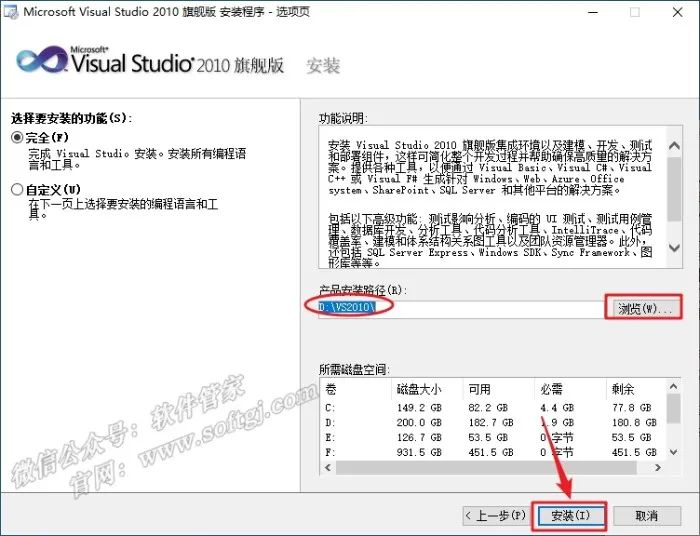This screenshot has width=700, height=536.
Task: Select the F: volume row
Action: 493,452
